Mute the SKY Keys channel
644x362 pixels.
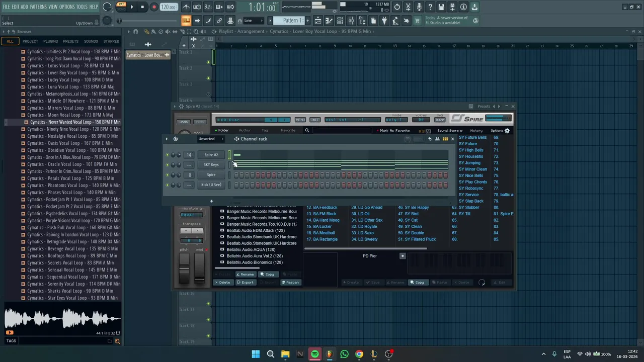[168, 165]
